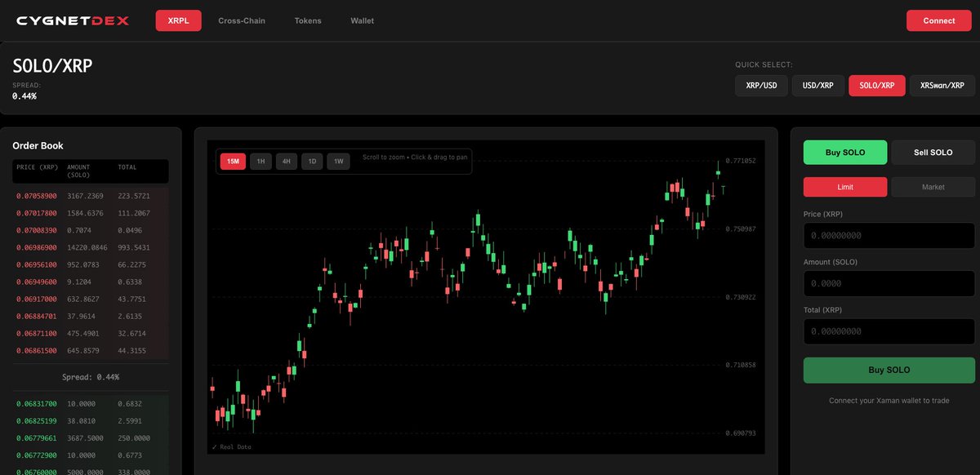Click ask price 0.06986900

37,247
